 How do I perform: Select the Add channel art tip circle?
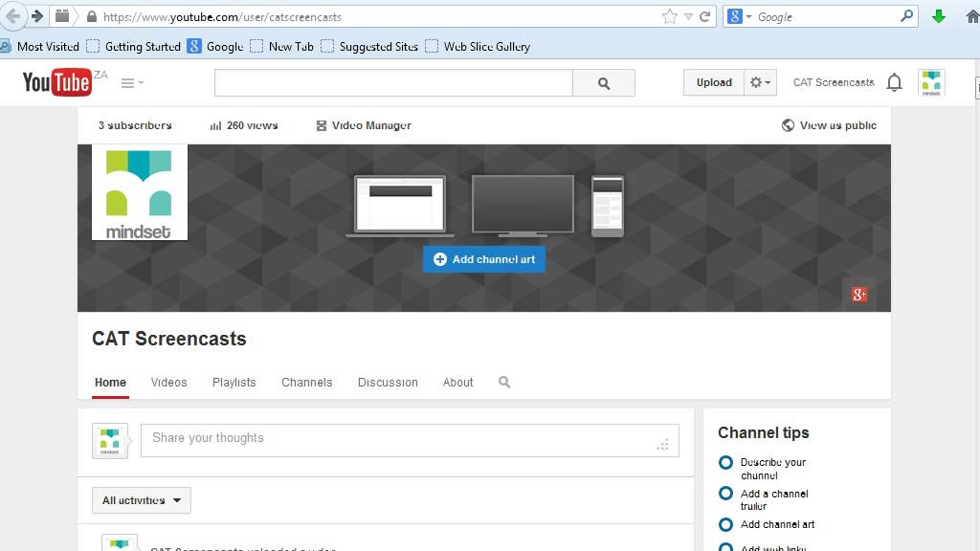point(725,525)
